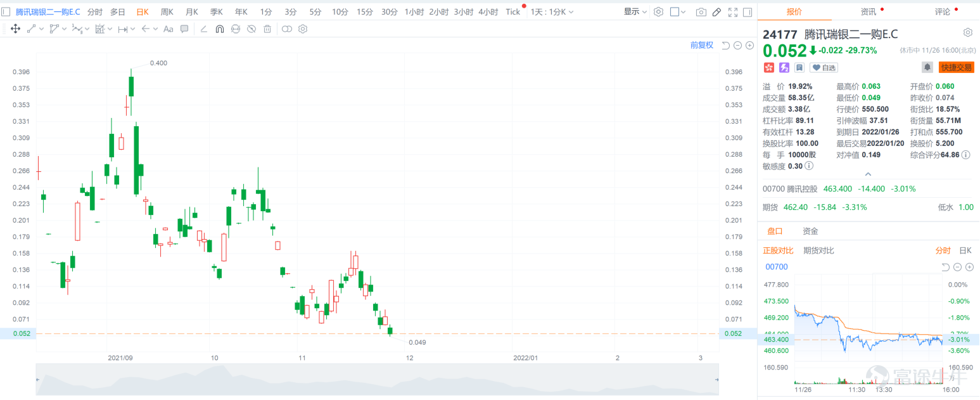Select the trend line drawing tool
This screenshot has height=400, width=980.
tap(30, 29)
